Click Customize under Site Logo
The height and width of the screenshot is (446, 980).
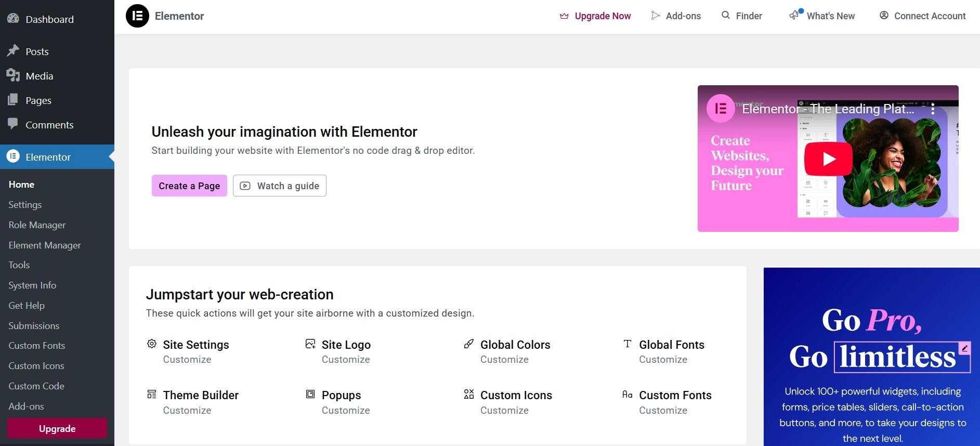coord(346,360)
